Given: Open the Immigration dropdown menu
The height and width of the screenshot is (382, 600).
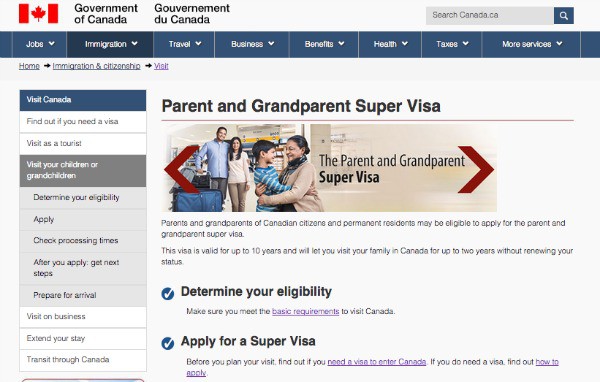Looking at the screenshot, I should pos(110,44).
